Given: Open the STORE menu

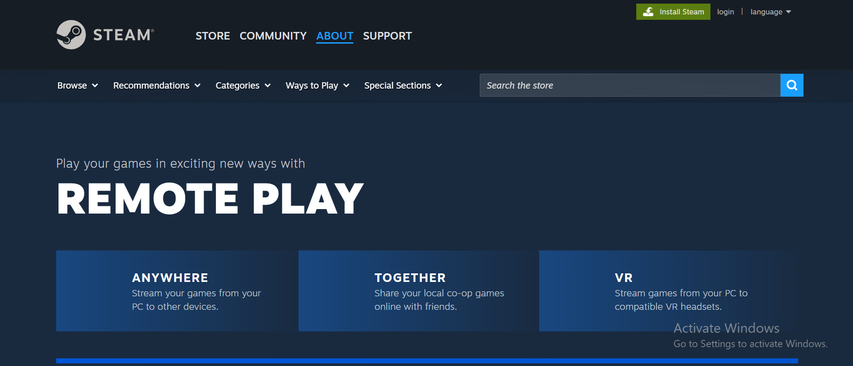Looking at the screenshot, I should pos(213,36).
